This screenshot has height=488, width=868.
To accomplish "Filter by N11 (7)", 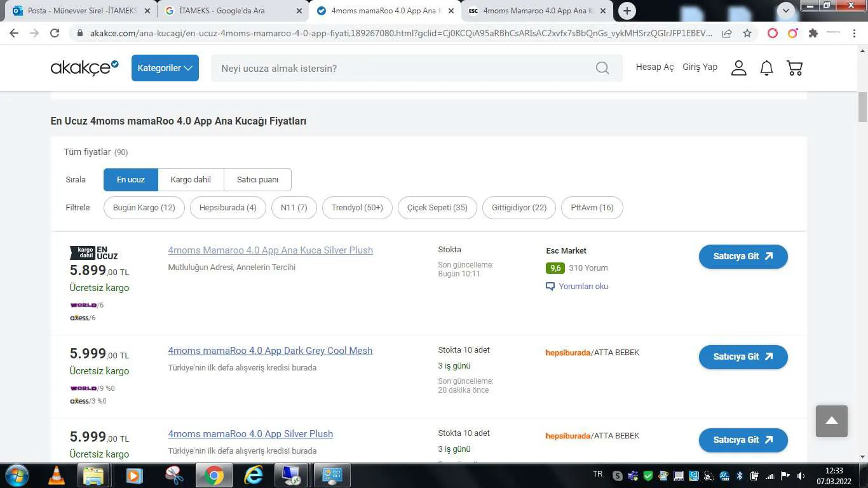I will pyautogui.click(x=294, y=208).
